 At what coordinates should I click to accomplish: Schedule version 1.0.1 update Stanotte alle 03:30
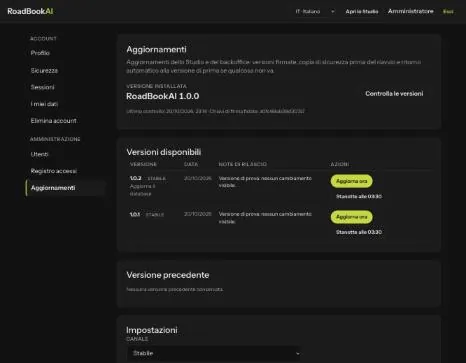tap(359, 232)
